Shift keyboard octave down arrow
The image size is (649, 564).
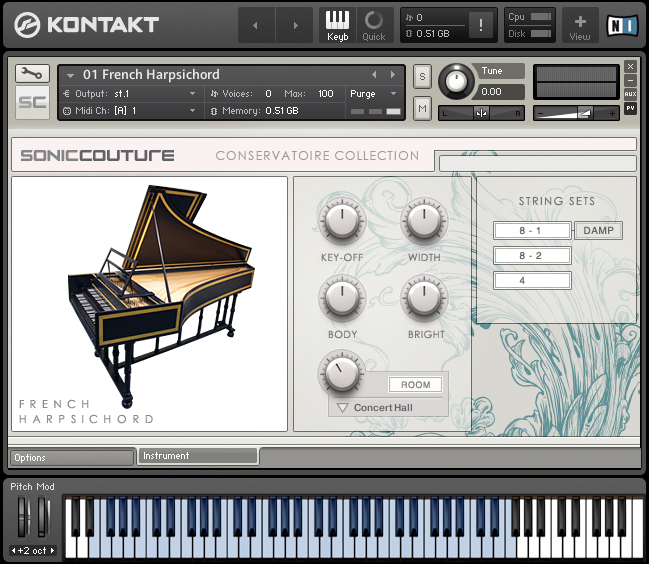click(x=14, y=551)
